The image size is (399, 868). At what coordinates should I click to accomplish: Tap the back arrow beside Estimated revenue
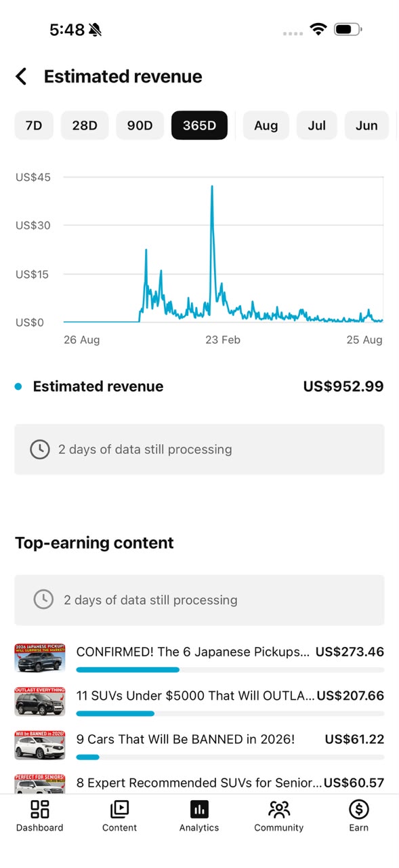(22, 76)
